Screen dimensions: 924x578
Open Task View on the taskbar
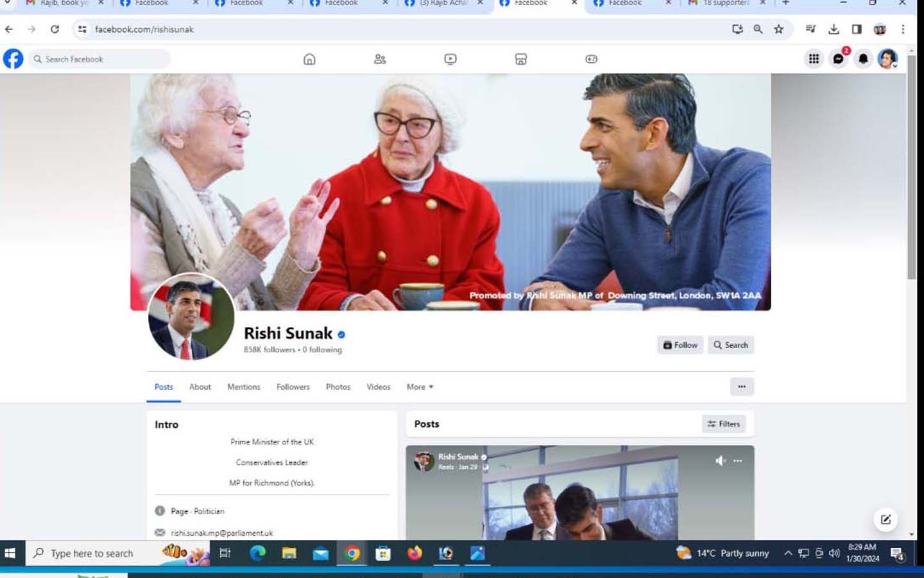click(x=225, y=553)
